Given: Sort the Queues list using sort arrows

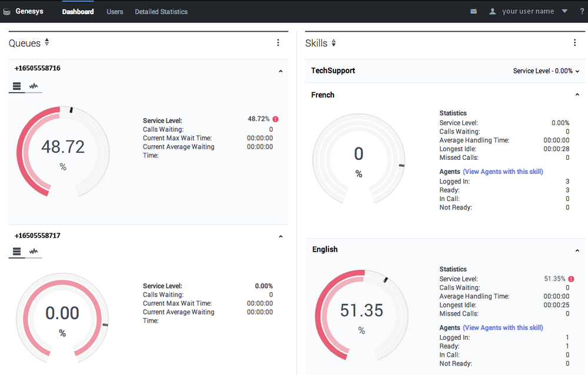Looking at the screenshot, I should tap(47, 42).
